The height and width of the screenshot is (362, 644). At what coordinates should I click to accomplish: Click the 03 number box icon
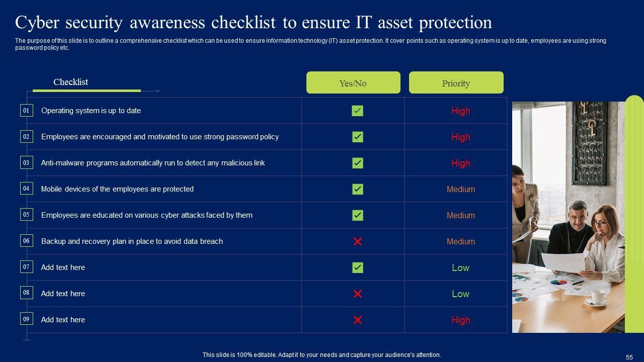click(x=26, y=162)
